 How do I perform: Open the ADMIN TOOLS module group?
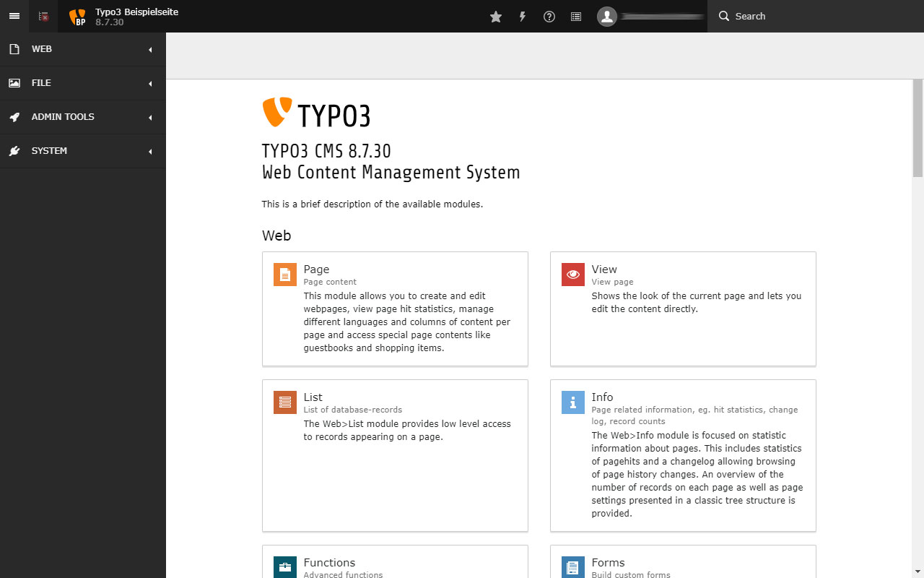click(x=83, y=117)
